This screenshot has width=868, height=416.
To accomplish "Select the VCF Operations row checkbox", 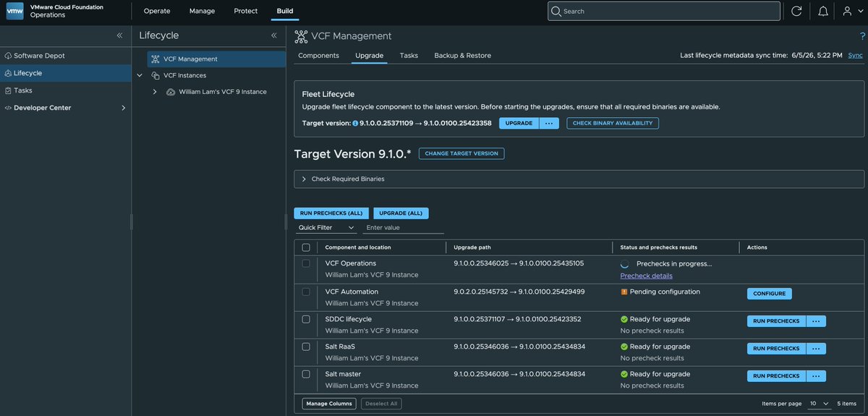I will 306,263.
